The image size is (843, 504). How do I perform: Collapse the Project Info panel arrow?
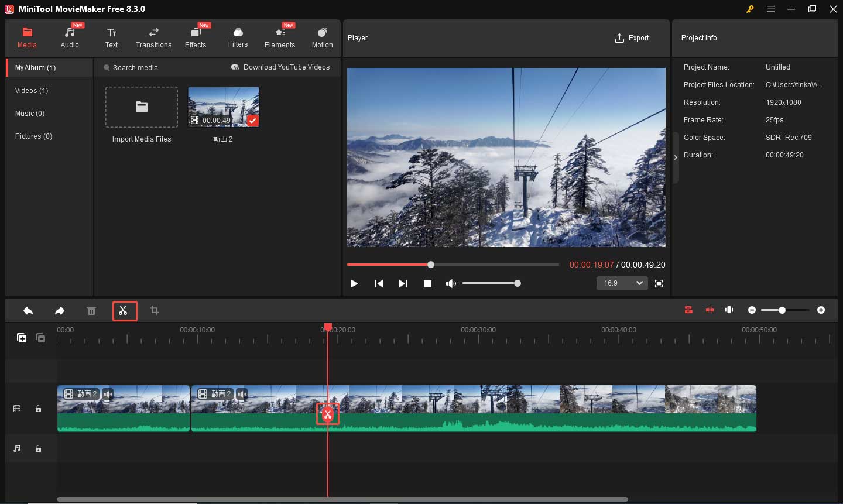point(676,157)
